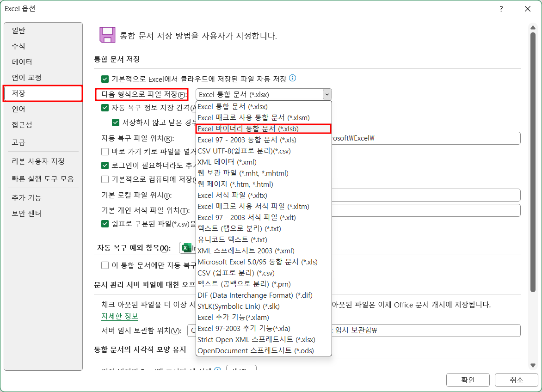Click the 취소 button
542x392 pixels.
click(516, 380)
